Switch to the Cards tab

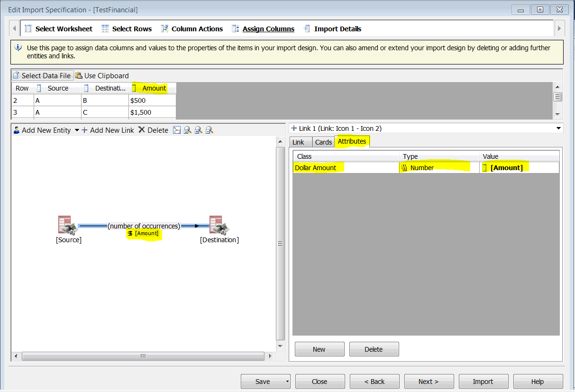pyautogui.click(x=323, y=142)
